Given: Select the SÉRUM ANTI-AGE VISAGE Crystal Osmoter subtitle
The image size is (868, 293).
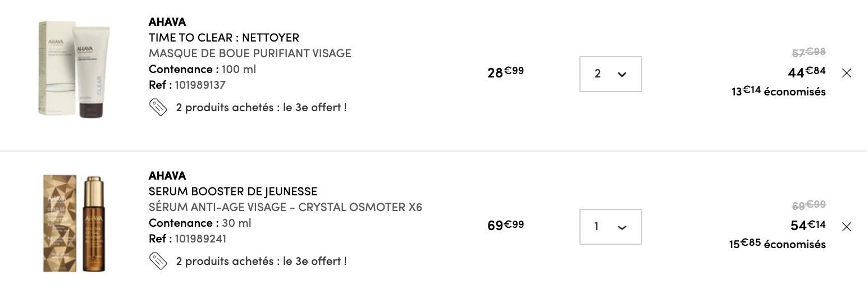Looking at the screenshot, I should 285,207.
